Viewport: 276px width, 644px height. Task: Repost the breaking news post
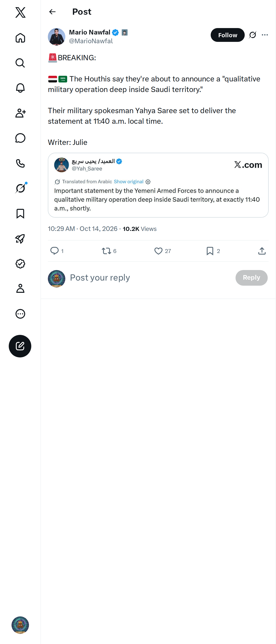pyautogui.click(x=106, y=251)
